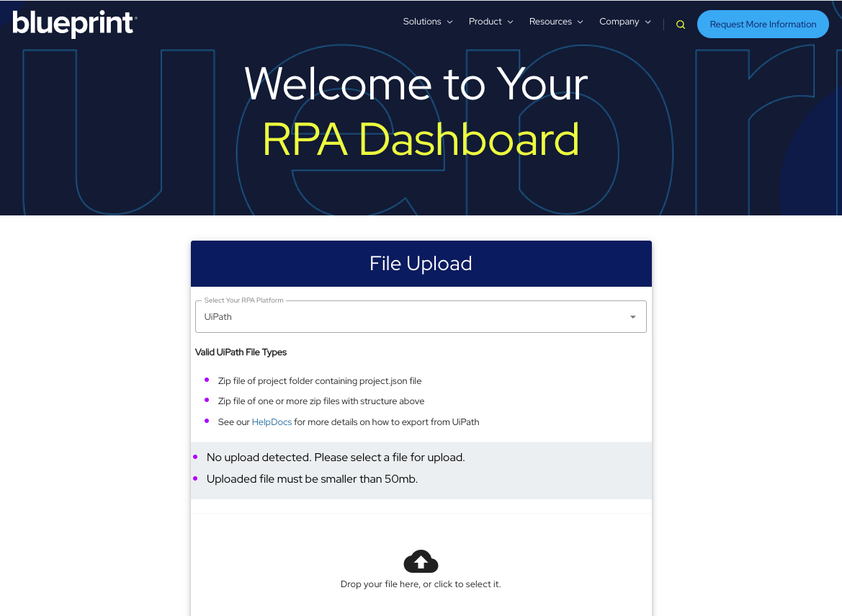Open the Resources menu
Screen dimensions: 842x616
point(550,22)
